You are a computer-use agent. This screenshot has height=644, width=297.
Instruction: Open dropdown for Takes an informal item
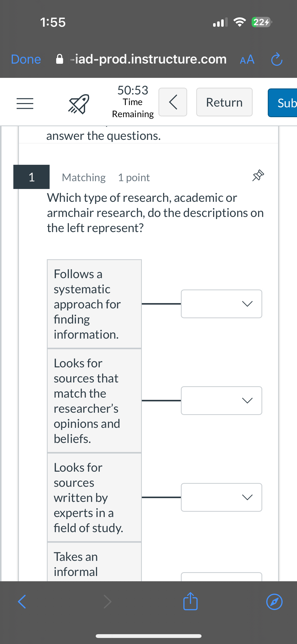click(x=221, y=577)
